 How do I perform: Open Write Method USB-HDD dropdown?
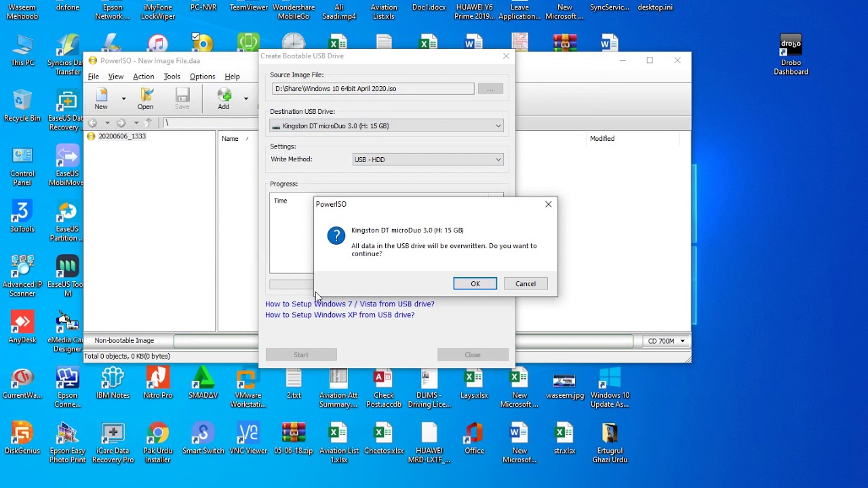(428, 159)
